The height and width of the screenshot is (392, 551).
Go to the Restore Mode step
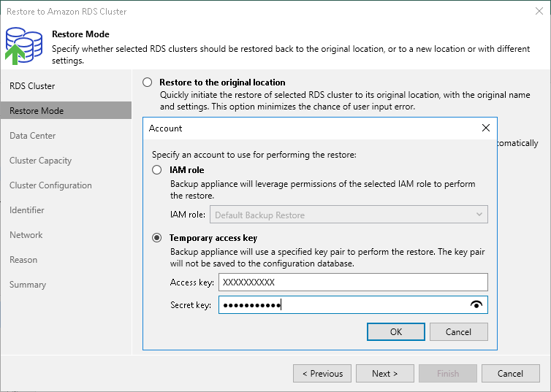click(x=37, y=111)
